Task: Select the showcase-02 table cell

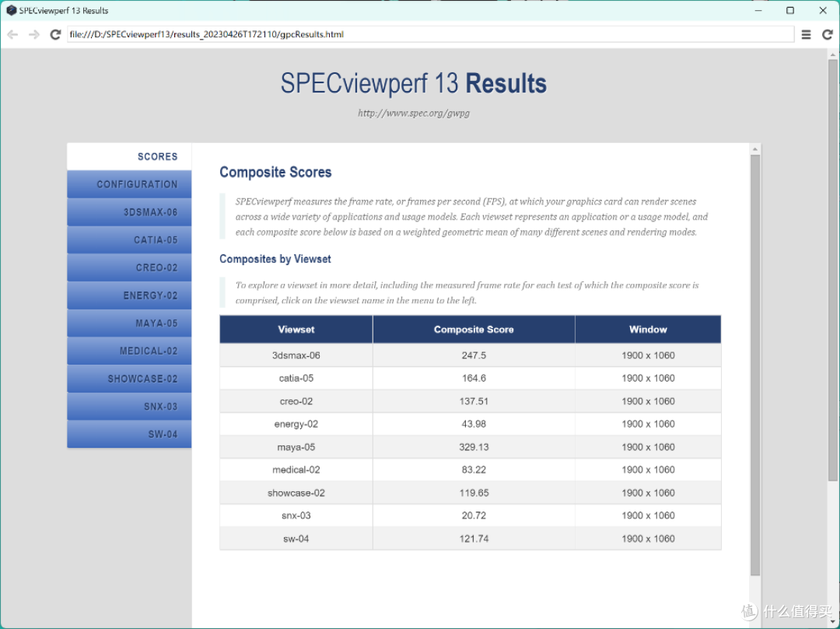Action: point(296,492)
